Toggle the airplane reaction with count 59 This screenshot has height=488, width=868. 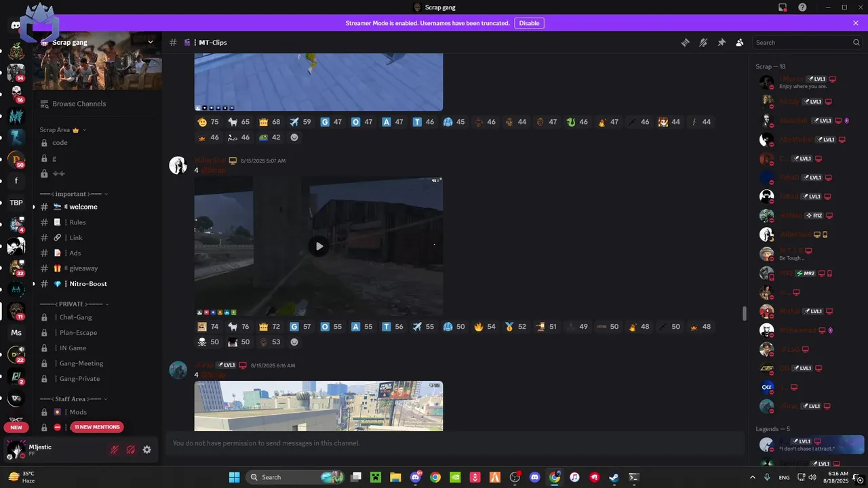coord(300,122)
